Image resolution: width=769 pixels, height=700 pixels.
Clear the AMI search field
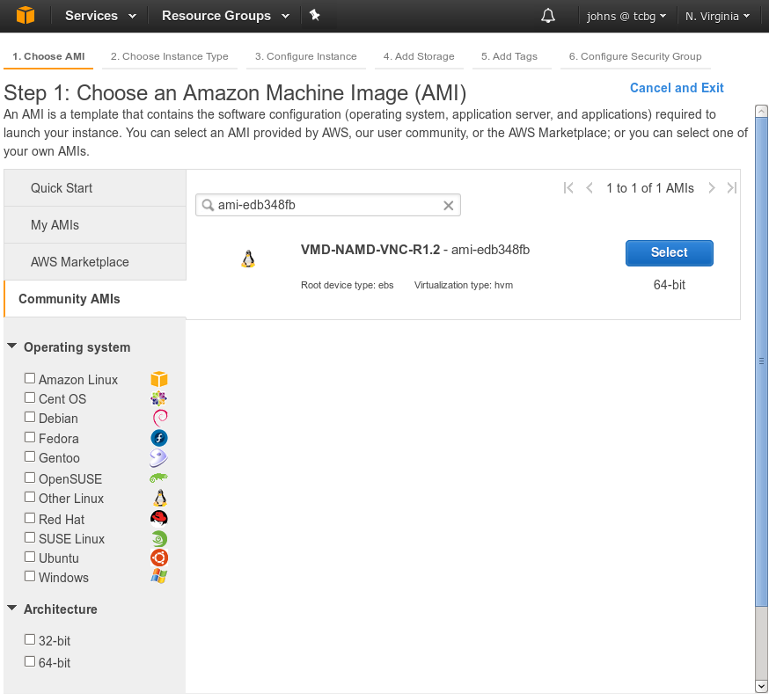tap(448, 206)
